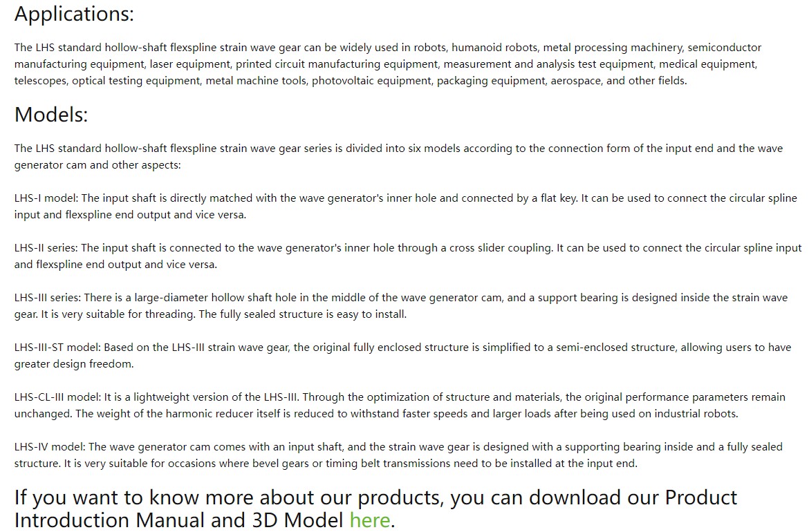
Task: Click the "LHS-III series" label text
Action: click(x=47, y=298)
